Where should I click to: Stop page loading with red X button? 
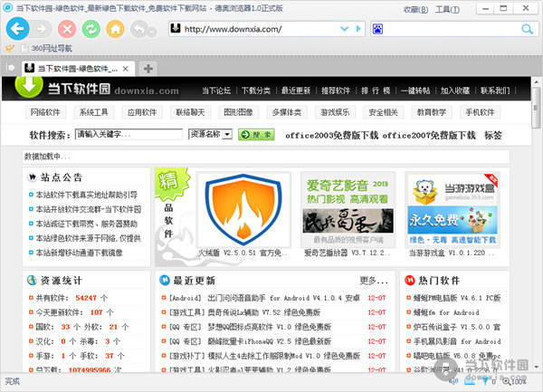coord(67,29)
